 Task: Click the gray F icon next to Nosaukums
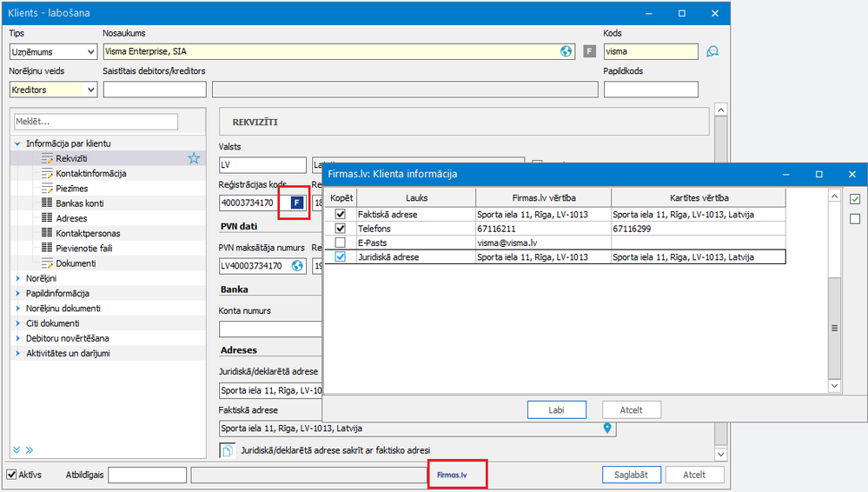(x=590, y=51)
